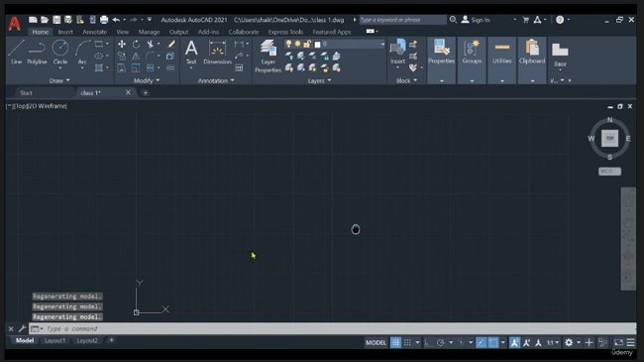The height and width of the screenshot is (362, 644).
Task: Open the annotation scale 1:1 dropdown
Action: (553, 342)
